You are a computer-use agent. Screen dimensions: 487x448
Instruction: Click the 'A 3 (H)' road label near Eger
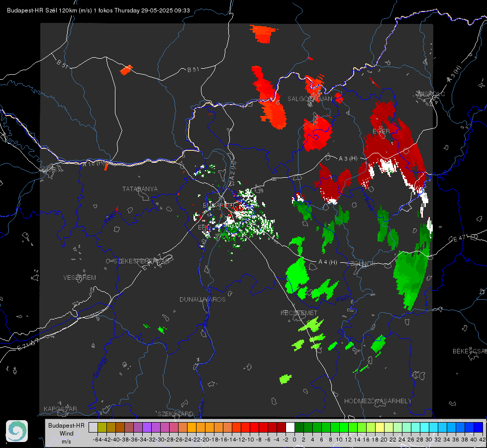pos(348,159)
